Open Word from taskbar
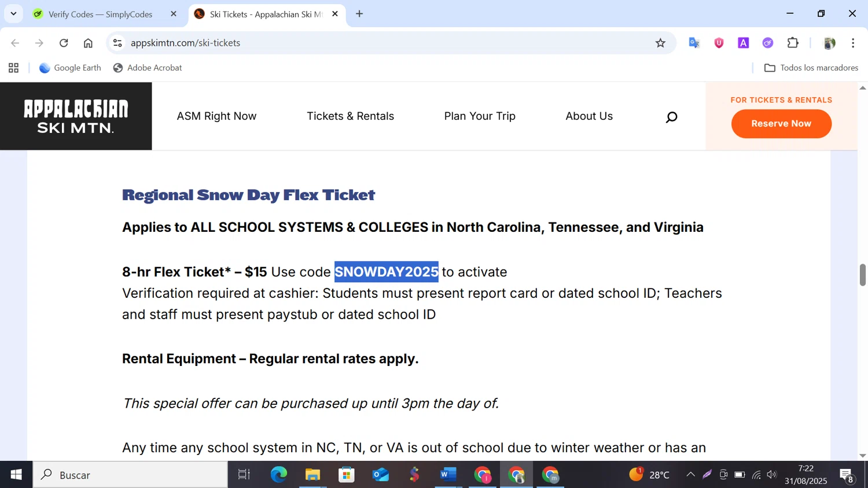Viewport: 868px width, 488px height. (448, 475)
